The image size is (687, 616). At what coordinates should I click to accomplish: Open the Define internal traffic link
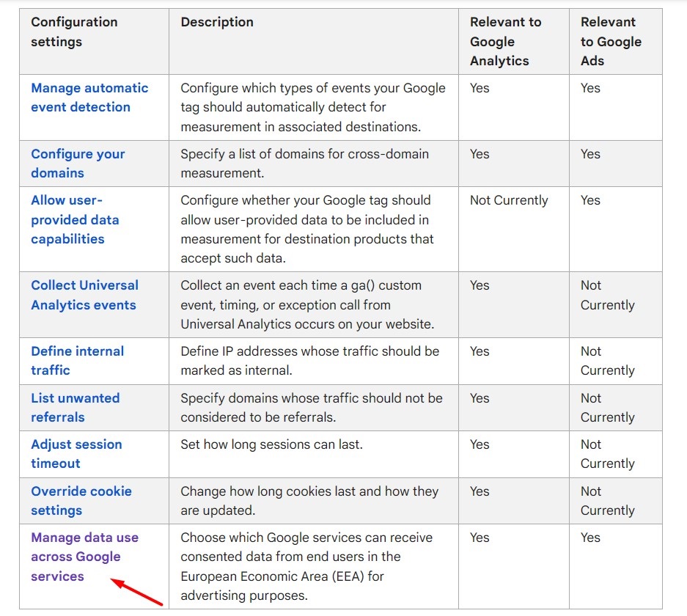pos(77,361)
